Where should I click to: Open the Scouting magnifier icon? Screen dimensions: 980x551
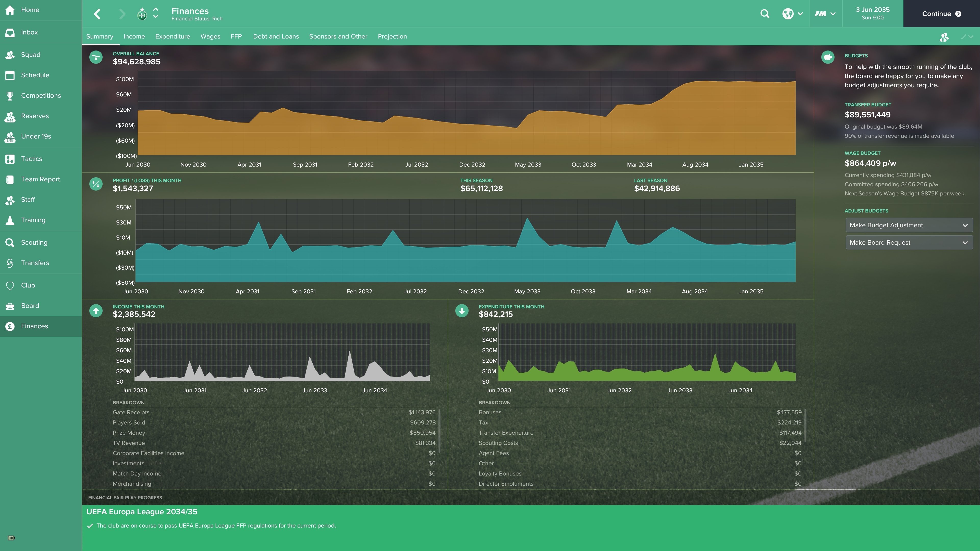[10, 243]
